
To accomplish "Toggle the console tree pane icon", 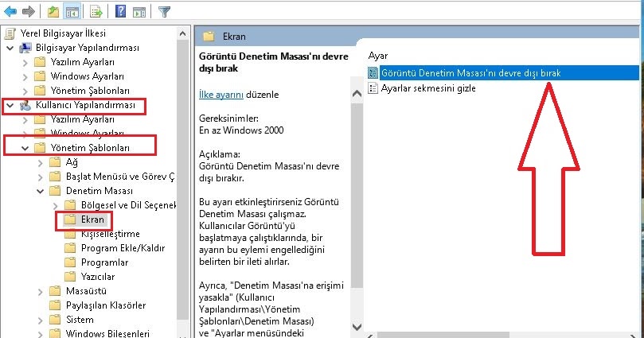I will 72,12.
